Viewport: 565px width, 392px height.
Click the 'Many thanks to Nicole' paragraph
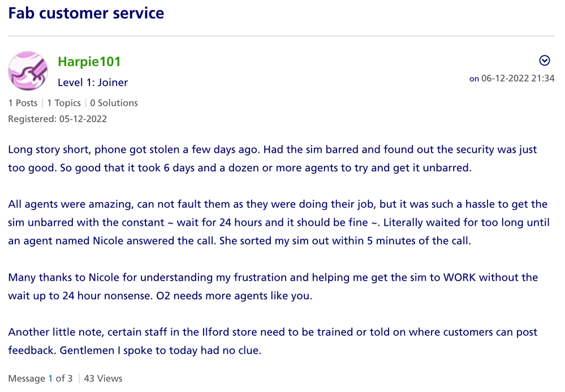coord(273,286)
